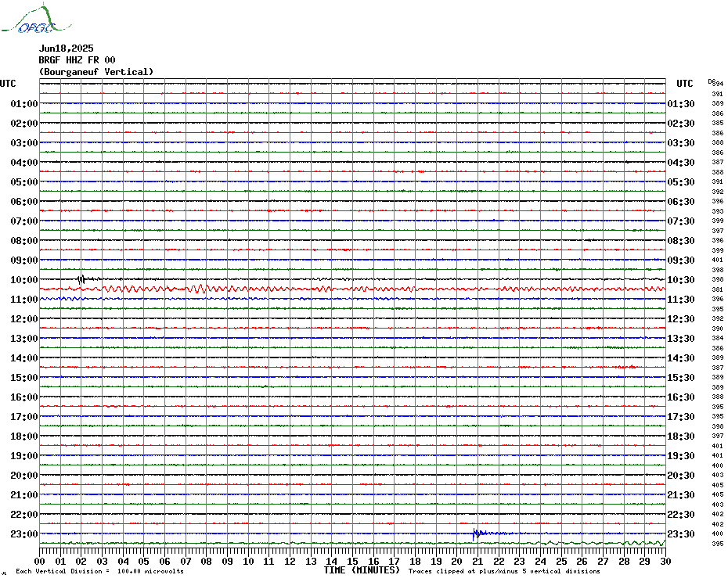
Task: Click the minute 25 axis label
Action: point(561,562)
